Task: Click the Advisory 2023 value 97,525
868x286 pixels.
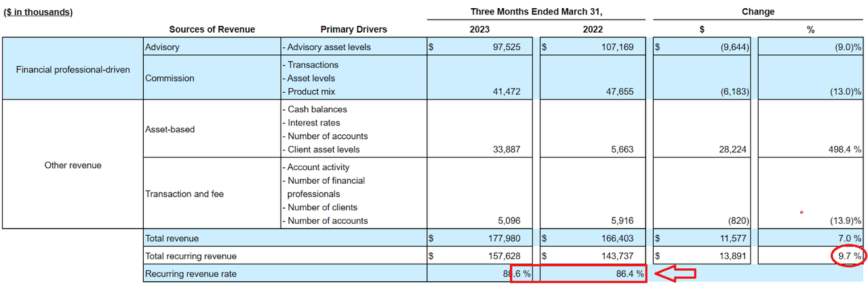Action: (x=502, y=47)
